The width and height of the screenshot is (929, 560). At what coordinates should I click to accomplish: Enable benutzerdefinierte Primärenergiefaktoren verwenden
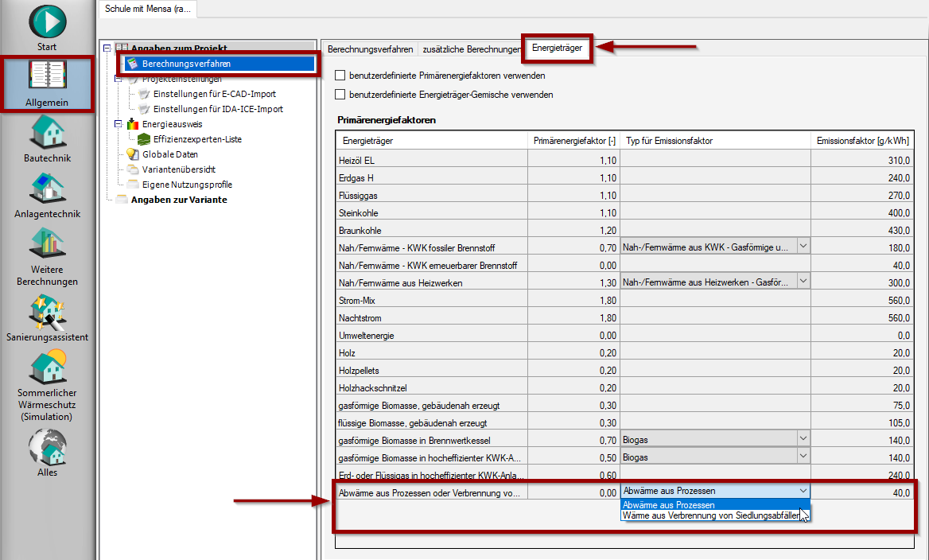coord(338,74)
